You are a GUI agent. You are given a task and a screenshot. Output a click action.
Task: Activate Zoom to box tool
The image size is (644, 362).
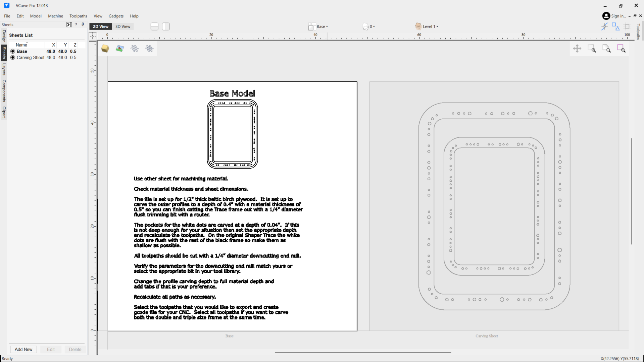tap(592, 49)
